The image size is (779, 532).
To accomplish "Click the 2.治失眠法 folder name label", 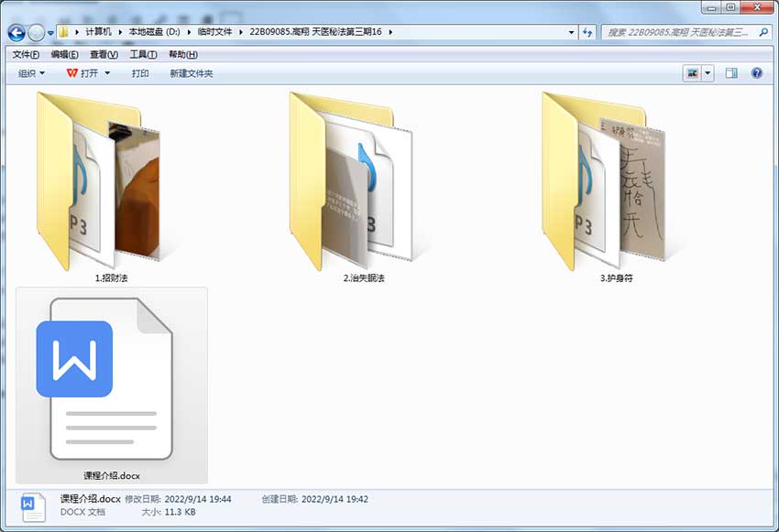I will click(364, 278).
